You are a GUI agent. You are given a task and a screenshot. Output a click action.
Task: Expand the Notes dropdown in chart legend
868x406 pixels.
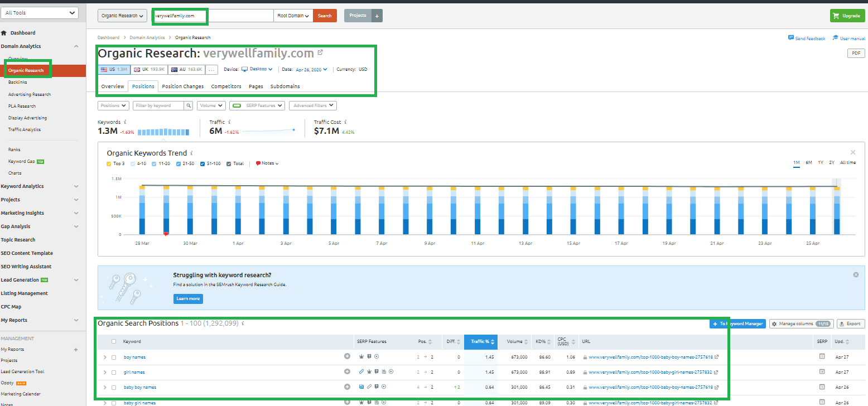[267, 163]
